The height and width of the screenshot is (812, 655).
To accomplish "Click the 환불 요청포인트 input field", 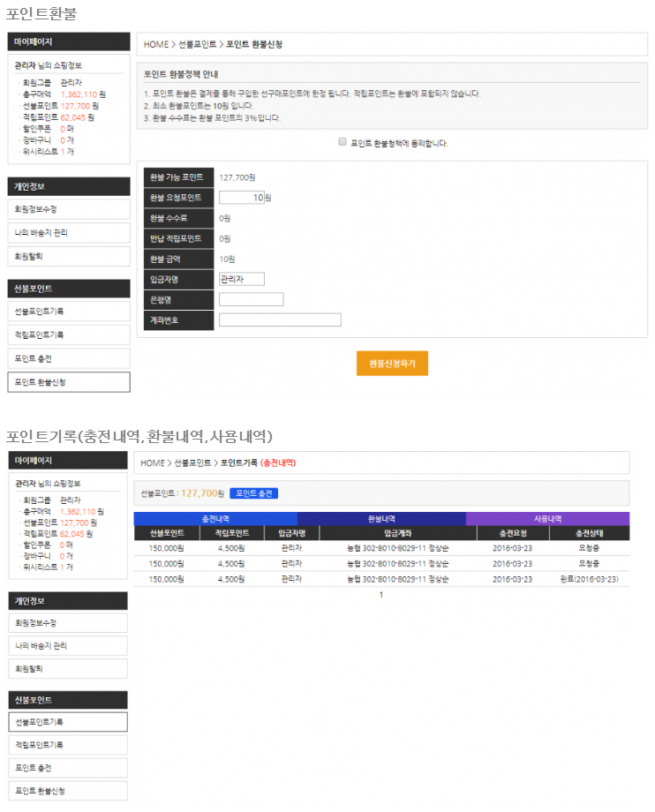I will (x=242, y=198).
